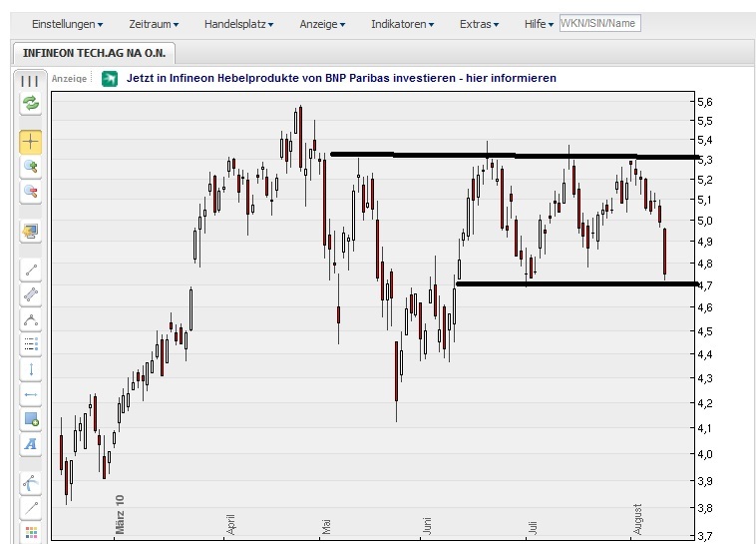Select the text annotation A tool
The height and width of the screenshot is (544, 756).
30,444
